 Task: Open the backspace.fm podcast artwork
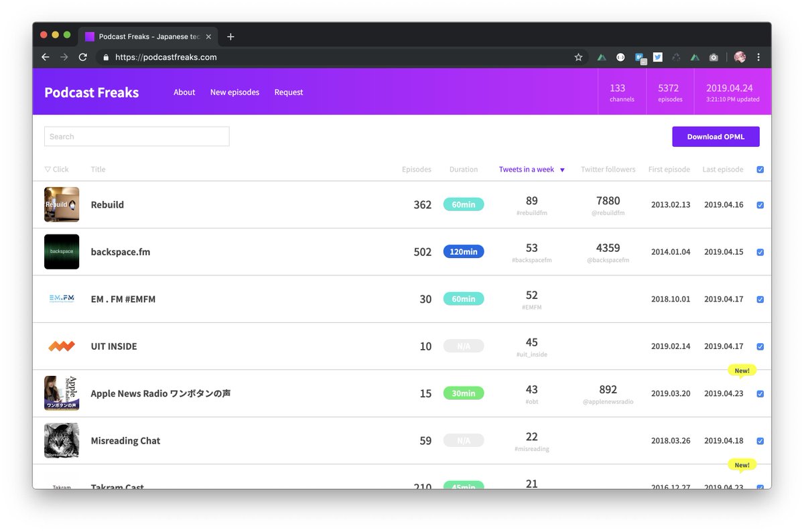pos(62,251)
